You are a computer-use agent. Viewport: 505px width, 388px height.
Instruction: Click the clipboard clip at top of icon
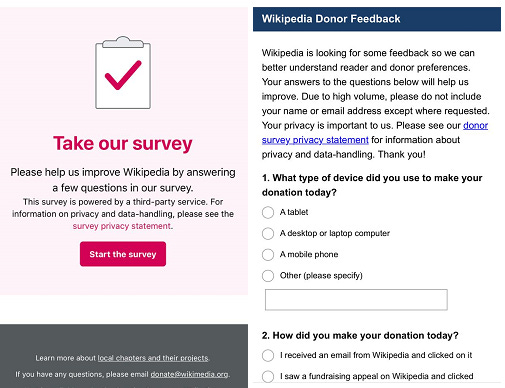click(123, 42)
